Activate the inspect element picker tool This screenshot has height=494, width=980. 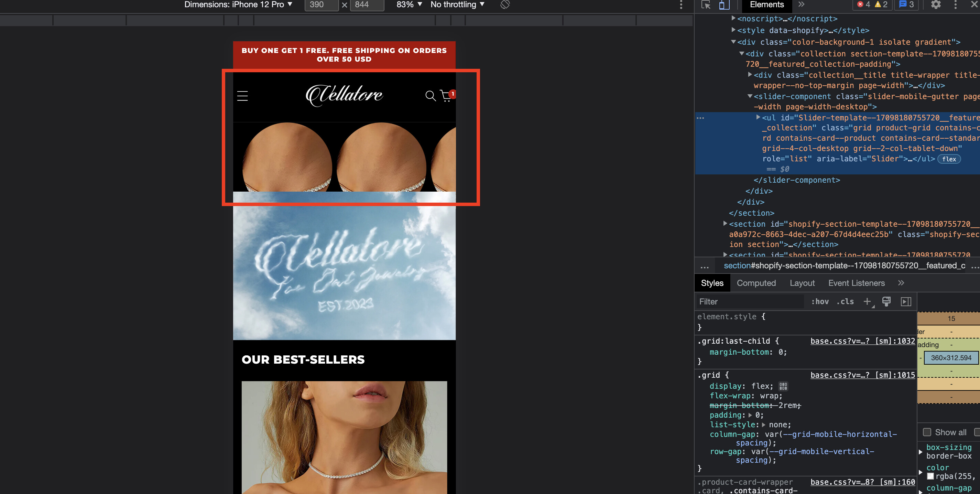tap(706, 5)
